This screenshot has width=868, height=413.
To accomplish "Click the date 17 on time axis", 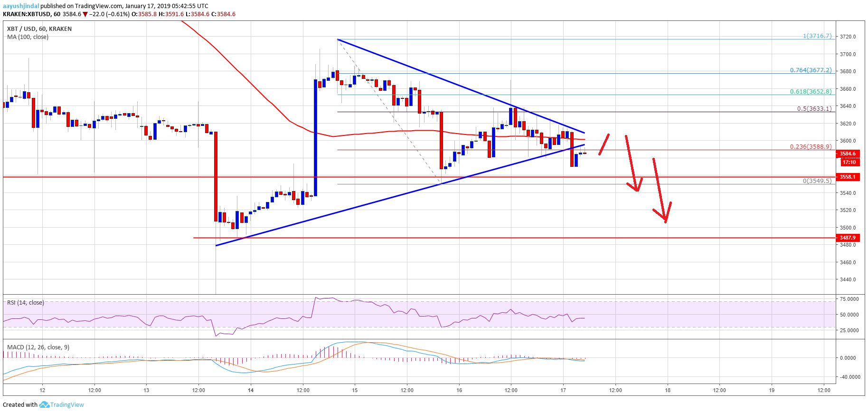I will (x=563, y=390).
